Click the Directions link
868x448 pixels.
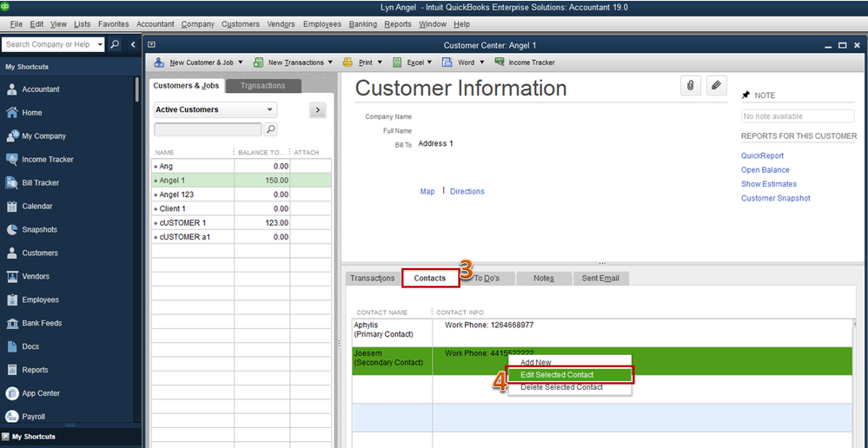coord(467,191)
